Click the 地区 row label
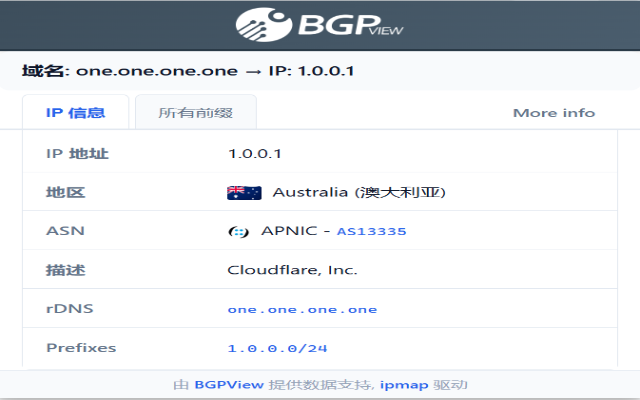The width and height of the screenshot is (640, 400). [65, 192]
